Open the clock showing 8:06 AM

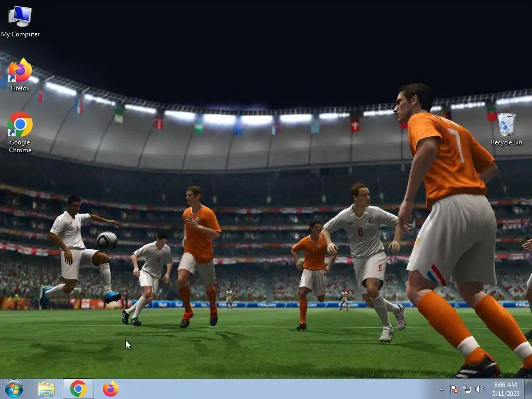point(506,389)
